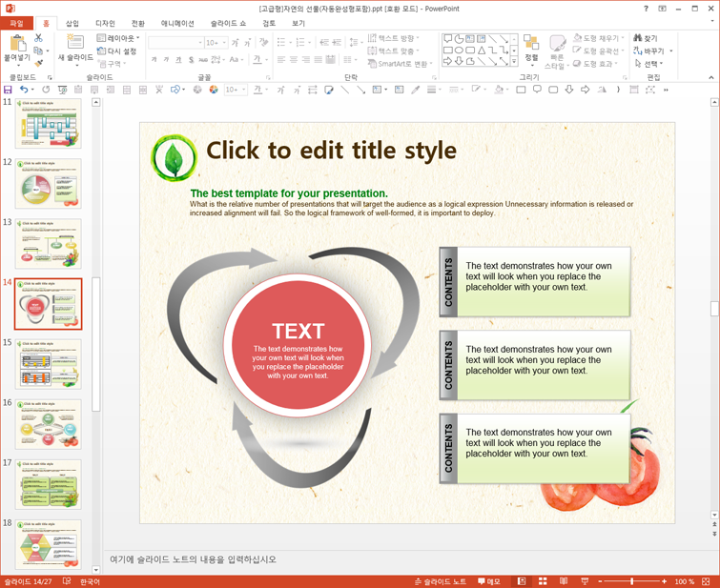Toggle text shadow (S) in font group

[191, 60]
